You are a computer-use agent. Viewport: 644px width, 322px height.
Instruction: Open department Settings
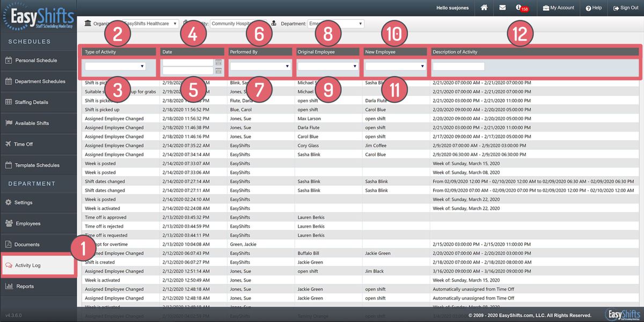click(38, 203)
